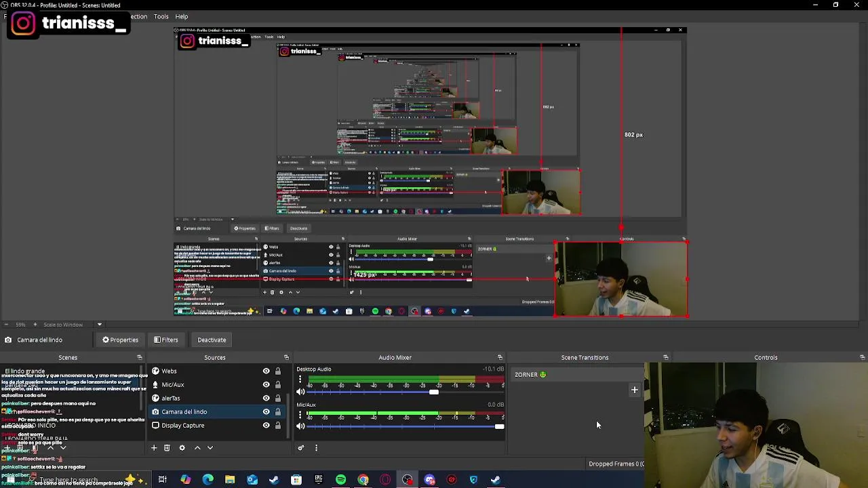Click the microphone icon beside Mic/Aux source
Image resolution: width=868 pixels, height=488 pixels.
[x=155, y=384]
